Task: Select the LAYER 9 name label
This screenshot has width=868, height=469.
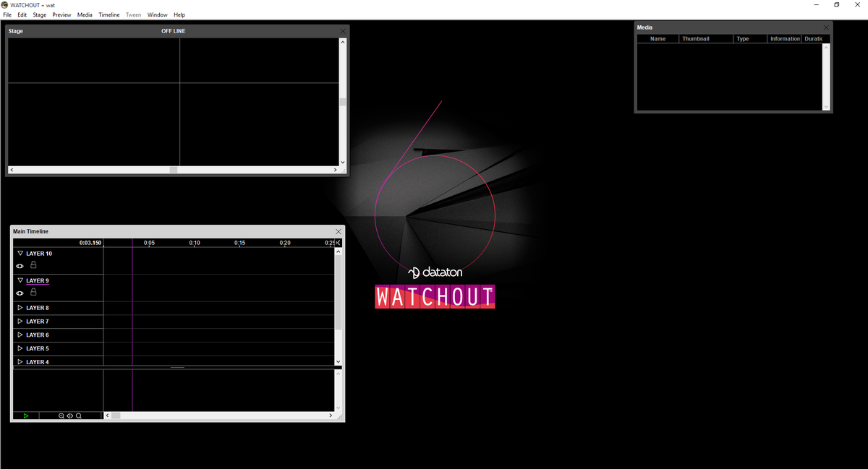Action: pyautogui.click(x=38, y=280)
